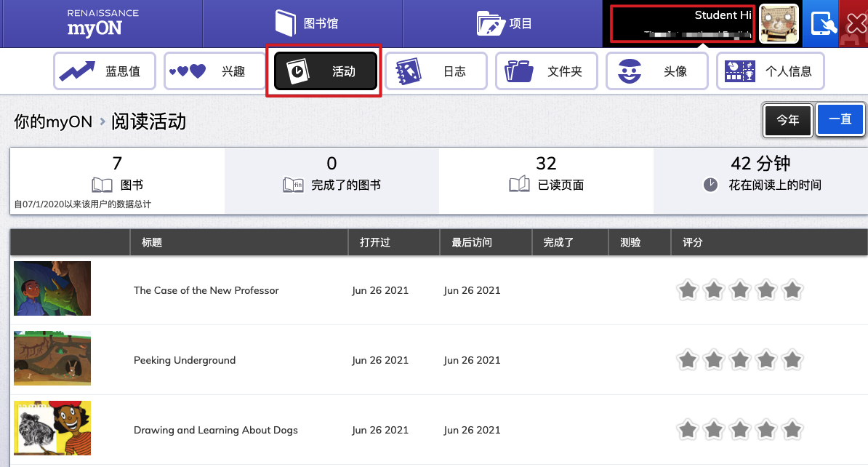The image size is (868, 467).
Task: Click the Student Hi user name area
Action: (x=683, y=23)
